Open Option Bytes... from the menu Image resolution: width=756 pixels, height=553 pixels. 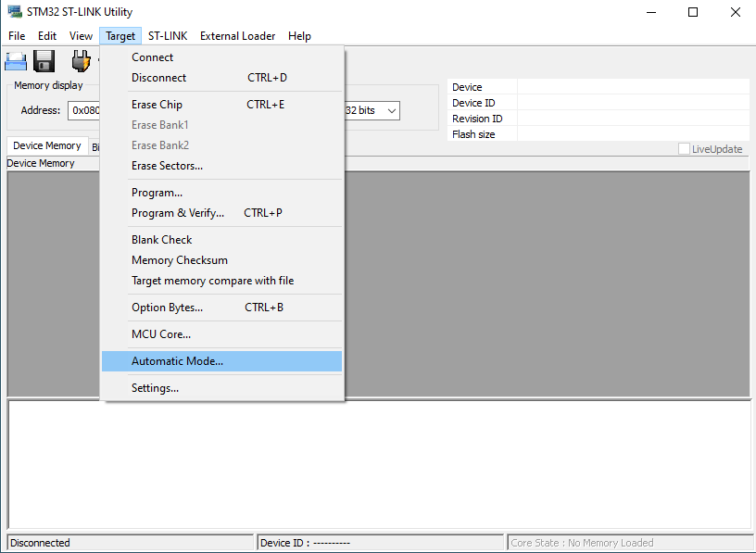point(221,308)
